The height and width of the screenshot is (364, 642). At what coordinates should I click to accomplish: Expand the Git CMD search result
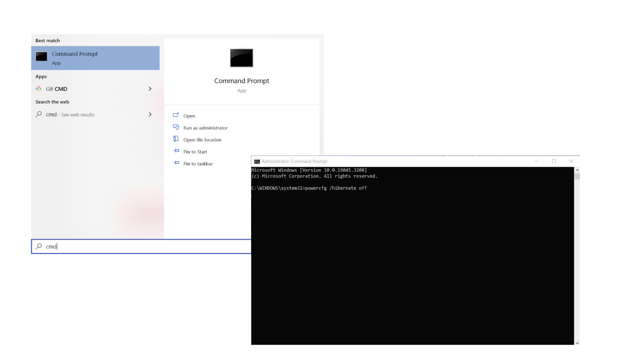click(x=150, y=89)
